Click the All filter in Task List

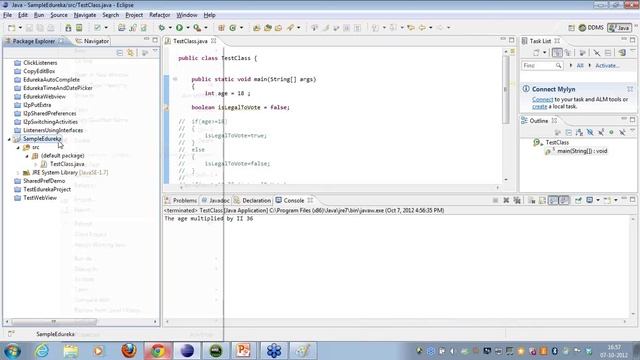coord(580,66)
